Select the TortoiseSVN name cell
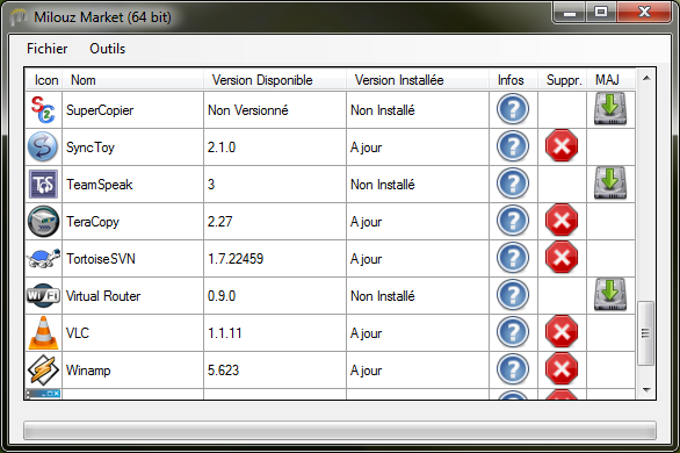The image size is (680, 453). pos(133,259)
